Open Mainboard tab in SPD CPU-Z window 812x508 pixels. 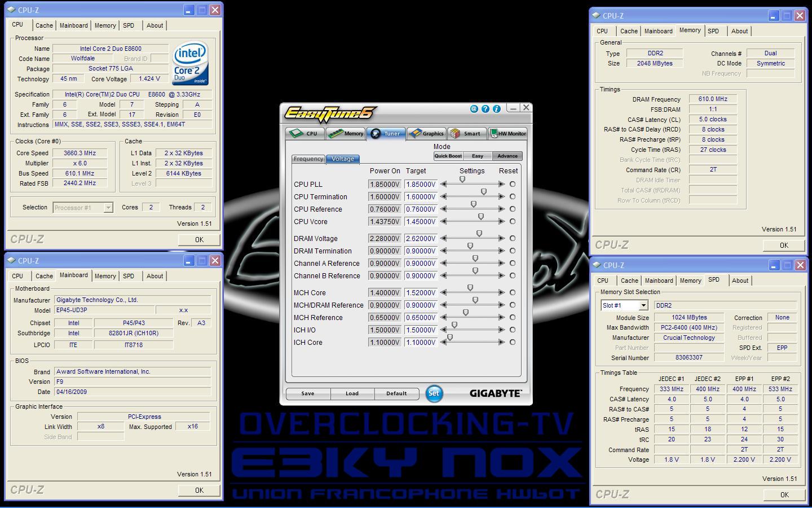click(659, 281)
